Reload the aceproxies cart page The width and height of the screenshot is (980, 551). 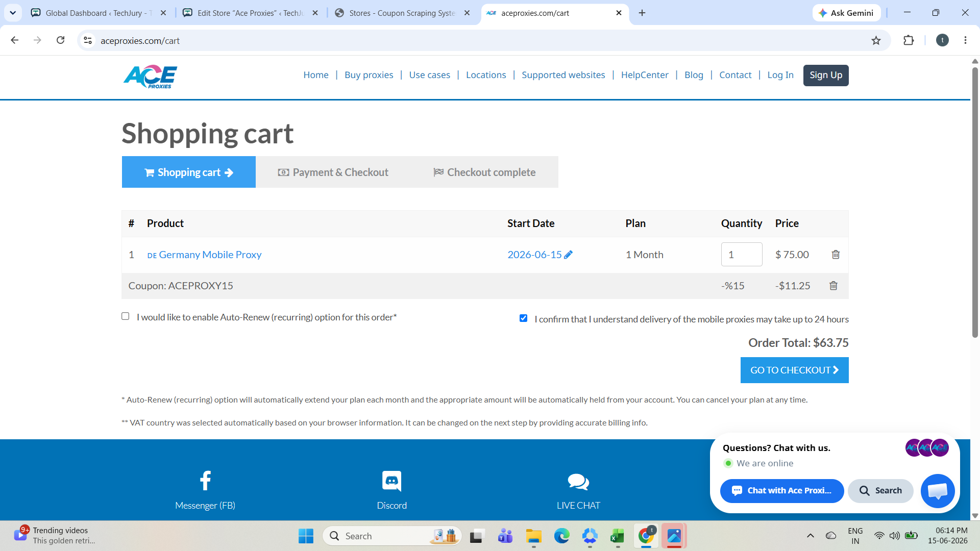[60, 40]
